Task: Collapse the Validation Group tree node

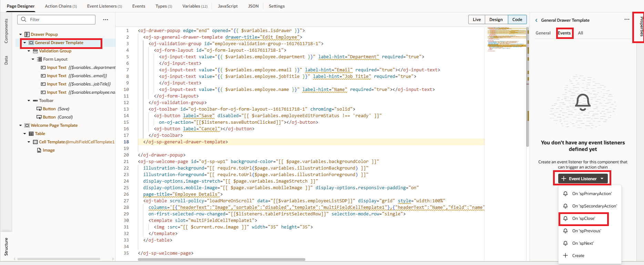Action: pos(29,51)
